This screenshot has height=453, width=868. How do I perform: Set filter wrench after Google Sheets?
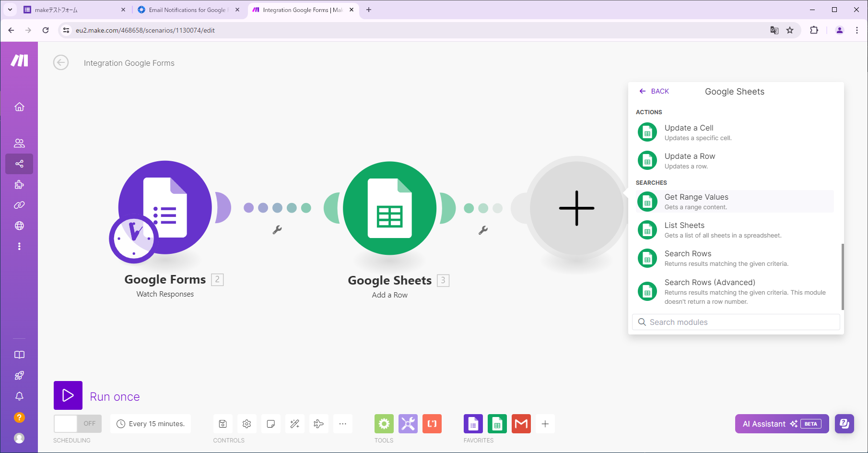point(483,230)
